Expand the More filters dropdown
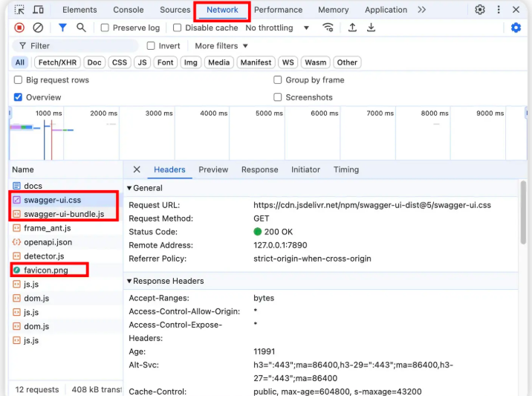The height and width of the screenshot is (396, 532). [221, 46]
